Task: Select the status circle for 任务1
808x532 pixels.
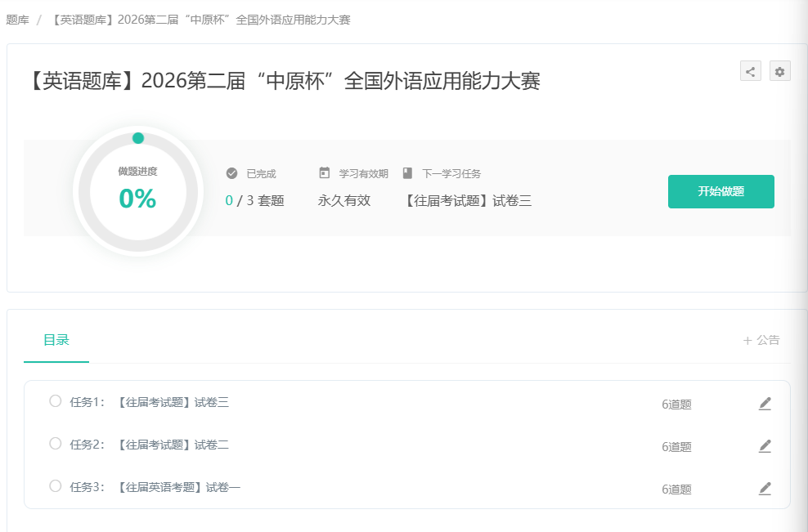Action: coord(56,401)
